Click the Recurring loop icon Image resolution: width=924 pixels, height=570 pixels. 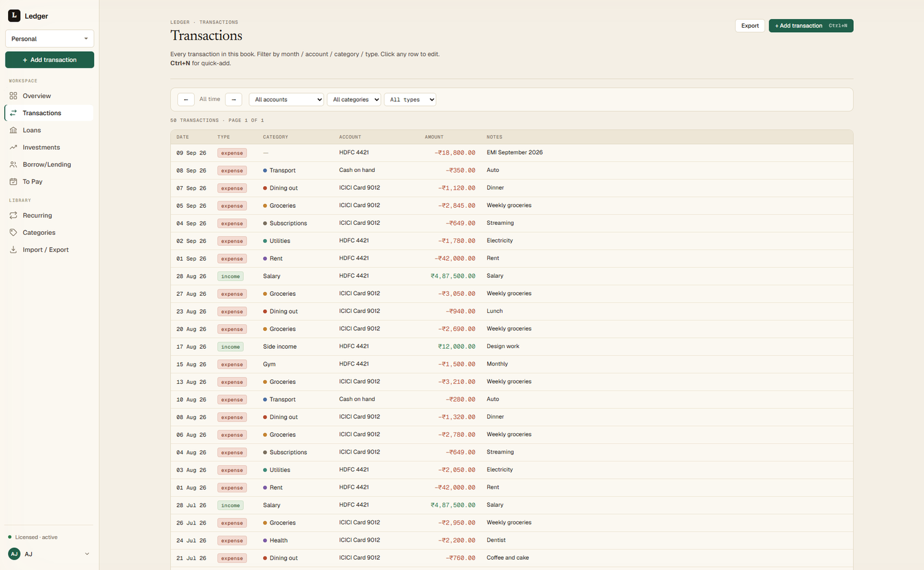14,216
